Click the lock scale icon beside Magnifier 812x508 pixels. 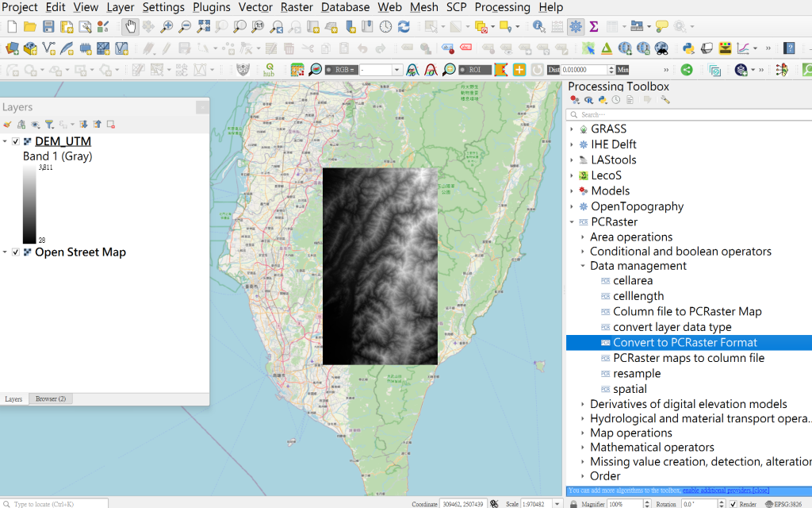coord(573,503)
